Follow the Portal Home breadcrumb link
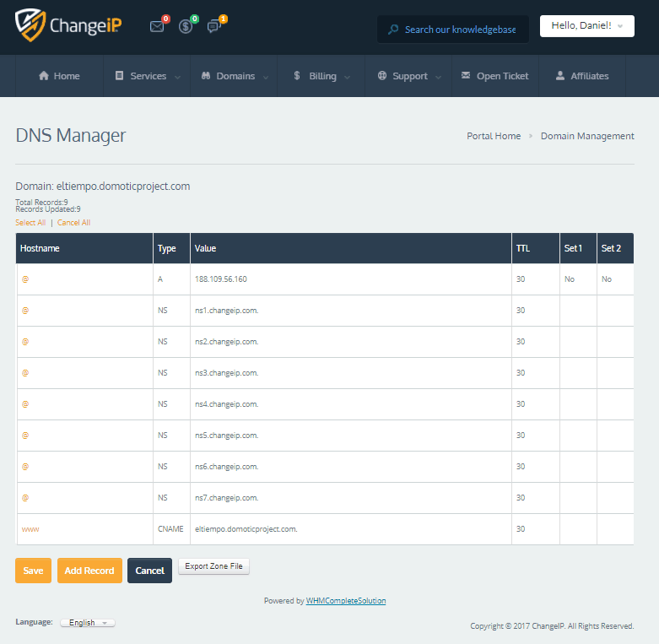The image size is (659, 644). 494,136
